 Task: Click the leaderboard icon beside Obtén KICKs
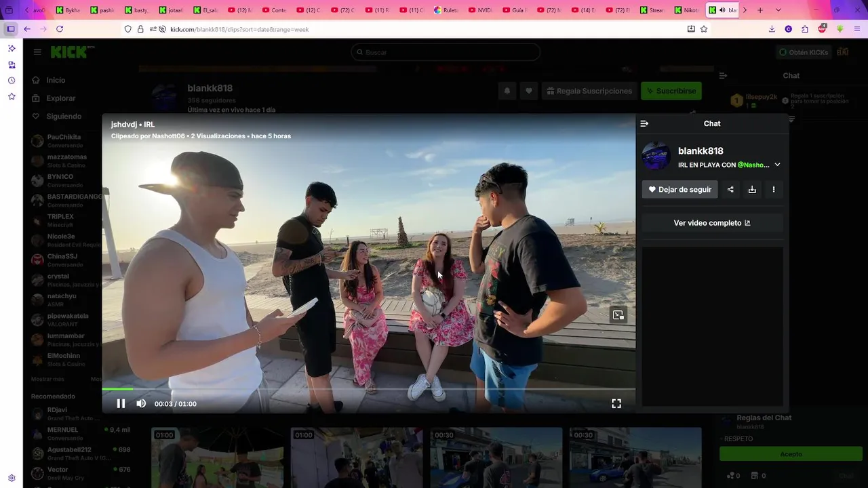click(x=843, y=52)
